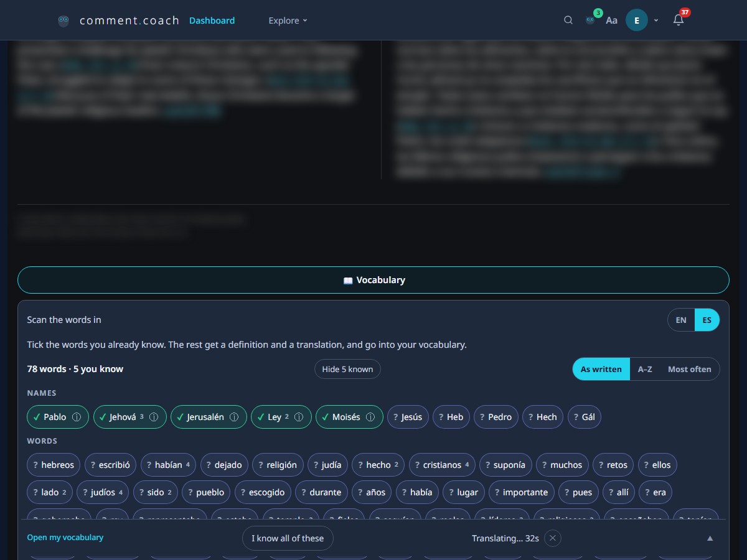Tick the word pueblo as known
The width and height of the screenshot is (747, 560).
click(x=206, y=492)
